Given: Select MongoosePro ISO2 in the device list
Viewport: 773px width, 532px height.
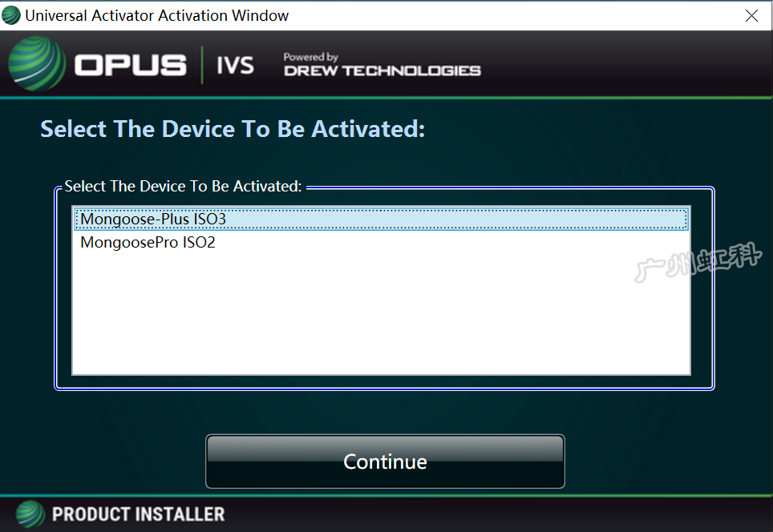Looking at the screenshot, I should [381, 242].
